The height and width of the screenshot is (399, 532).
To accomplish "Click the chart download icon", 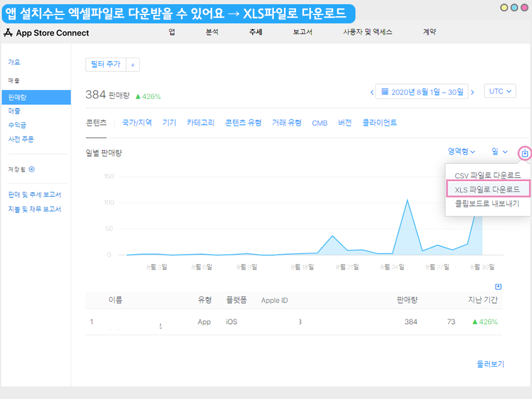I will coord(525,153).
